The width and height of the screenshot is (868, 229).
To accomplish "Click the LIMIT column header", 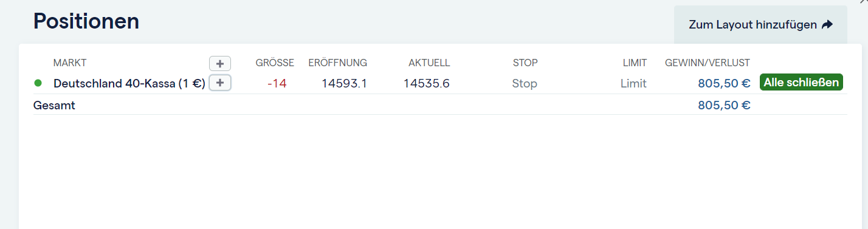I will [x=635, y=63].
